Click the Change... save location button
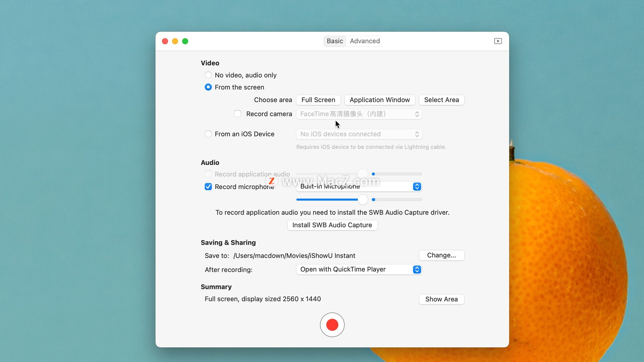The image size is (644, 362). (x=441, y=255)
